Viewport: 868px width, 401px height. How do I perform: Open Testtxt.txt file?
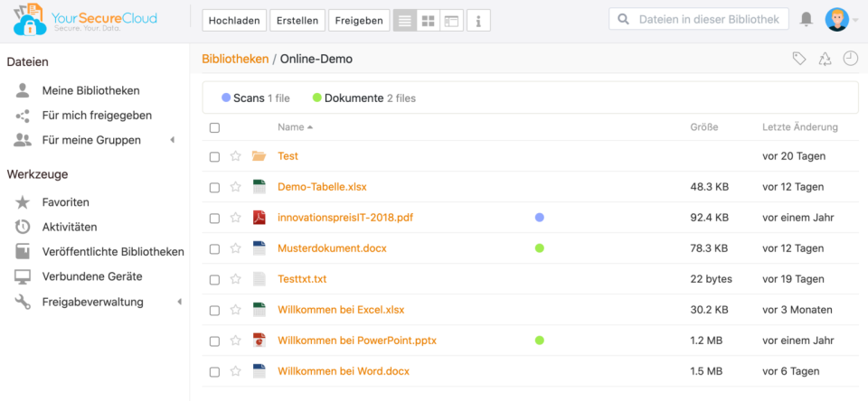click(x=302, y=279)
